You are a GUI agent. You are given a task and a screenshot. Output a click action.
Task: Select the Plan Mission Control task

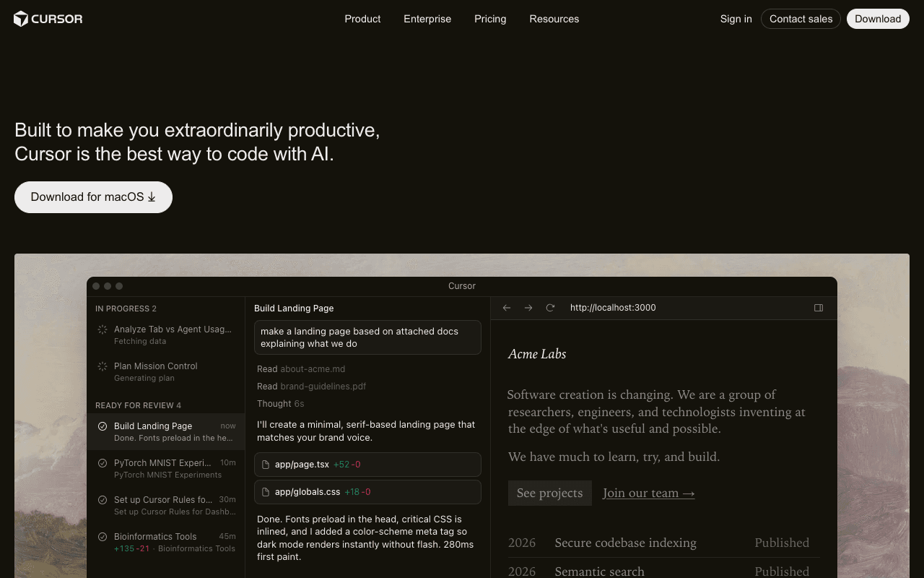[x=166, y=371]
